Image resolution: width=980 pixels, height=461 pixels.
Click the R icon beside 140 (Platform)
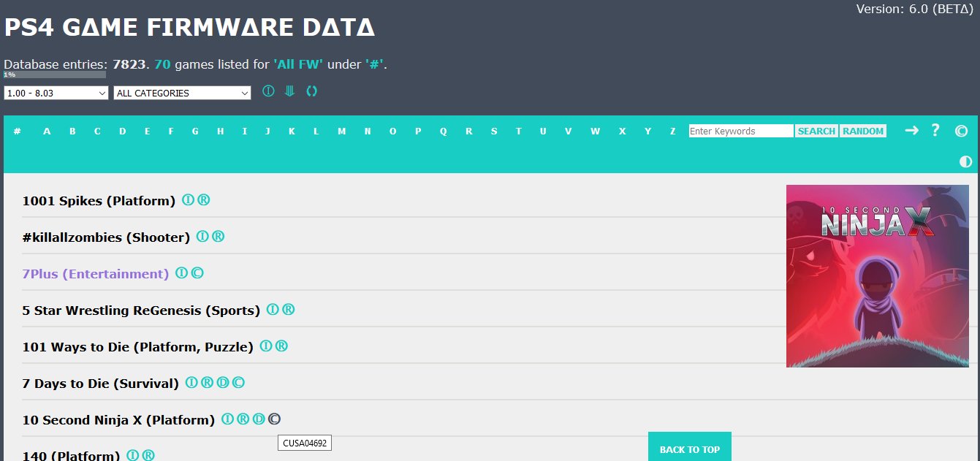(148, 455)
